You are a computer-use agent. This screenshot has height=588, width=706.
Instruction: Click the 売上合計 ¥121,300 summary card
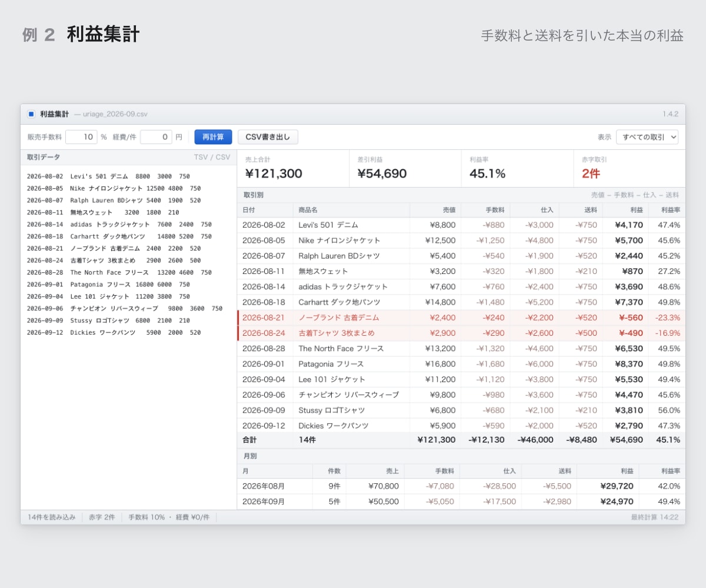pos(293,168)
